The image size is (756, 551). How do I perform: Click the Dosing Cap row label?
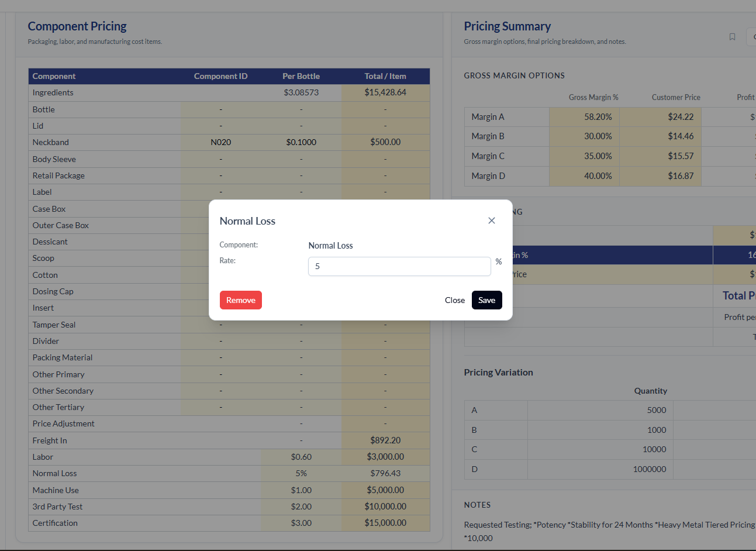tap(53, 291)
